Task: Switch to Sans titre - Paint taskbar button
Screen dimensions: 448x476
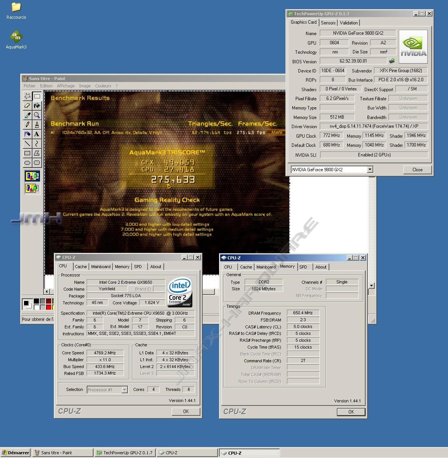Action: [63, 453]
